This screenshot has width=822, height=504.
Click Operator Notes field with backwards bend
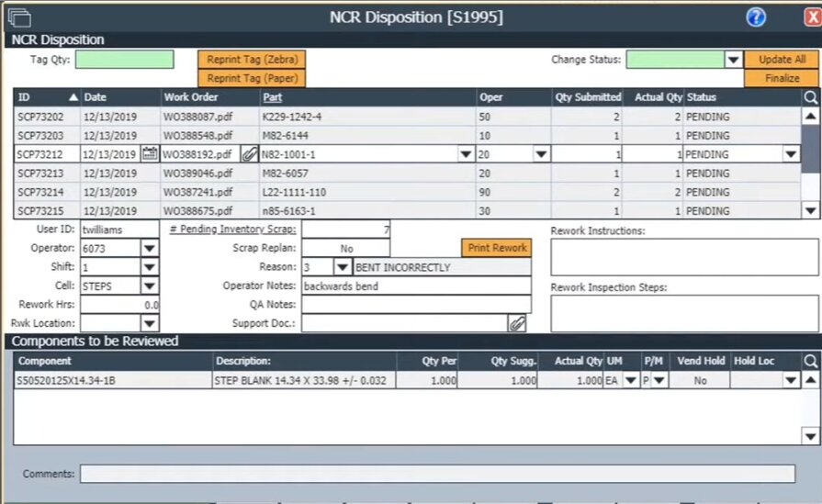coord(416,286)
